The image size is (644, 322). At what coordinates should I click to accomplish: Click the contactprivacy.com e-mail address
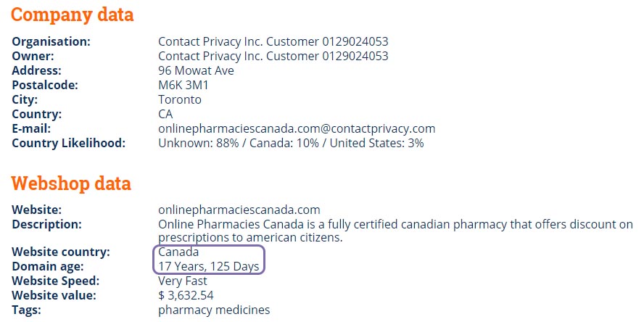pos(297,129)
